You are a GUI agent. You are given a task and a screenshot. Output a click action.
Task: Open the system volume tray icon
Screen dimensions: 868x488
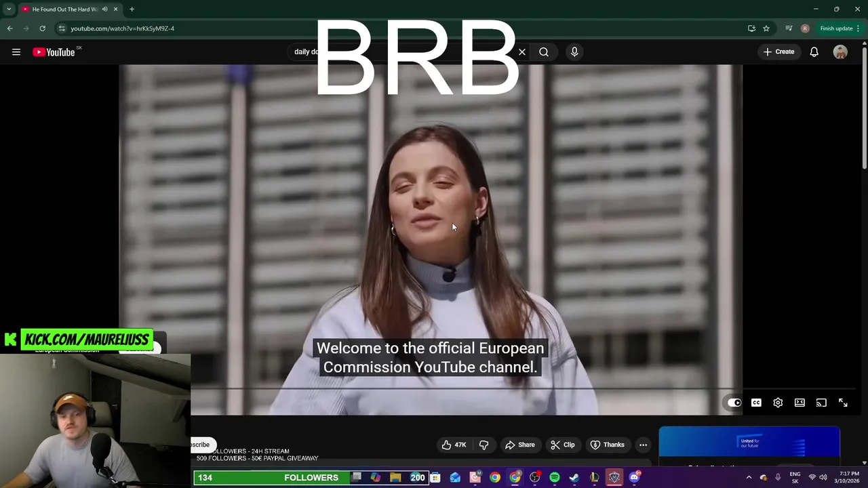pos(823,478)
